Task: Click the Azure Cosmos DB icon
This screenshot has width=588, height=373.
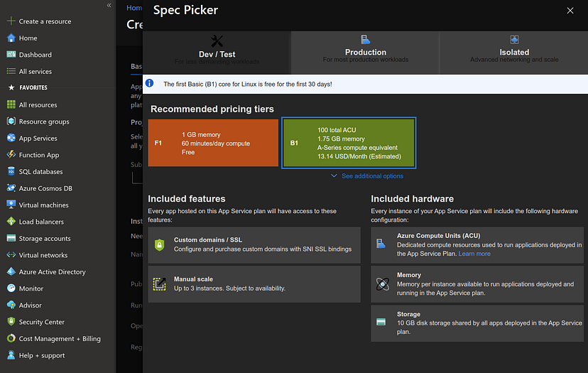Action: coord(11,188)
